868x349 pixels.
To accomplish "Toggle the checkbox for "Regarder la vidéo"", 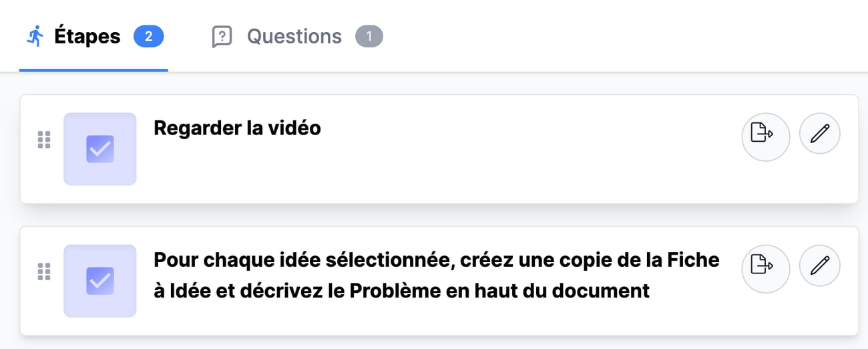I will pyautogui.click(x=100, y=149).
